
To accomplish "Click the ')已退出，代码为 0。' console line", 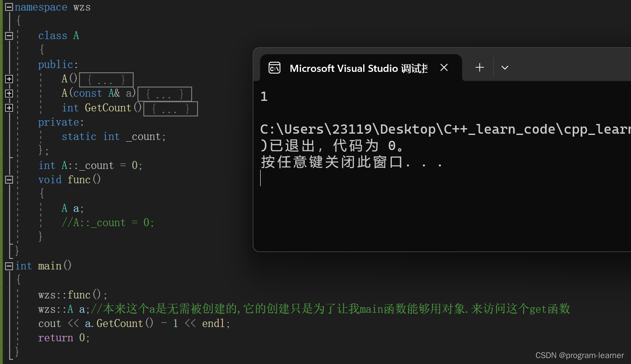I will 332,146.
